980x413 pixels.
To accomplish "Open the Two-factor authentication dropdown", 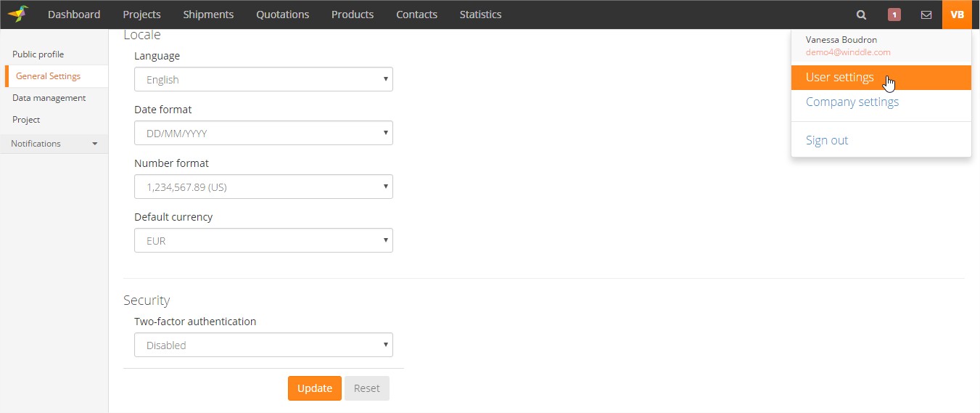I will tap(263, 345).
